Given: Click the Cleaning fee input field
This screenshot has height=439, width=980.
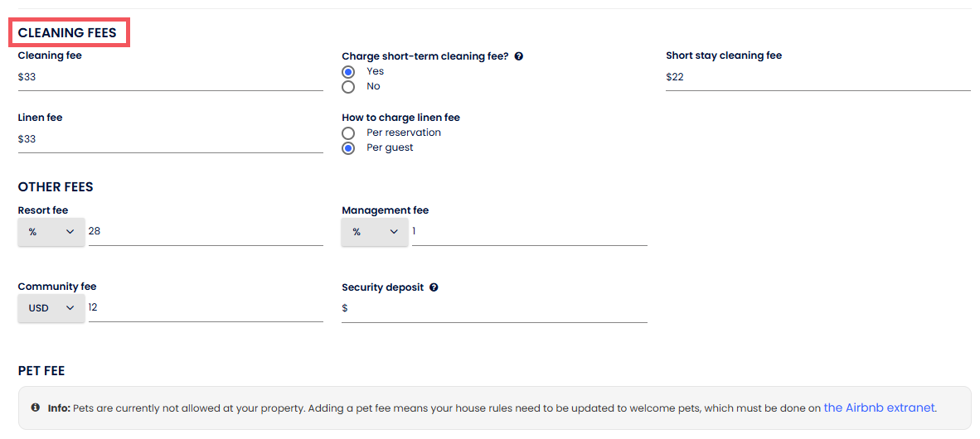Looking at the screenshot, I should pos(170,77).
